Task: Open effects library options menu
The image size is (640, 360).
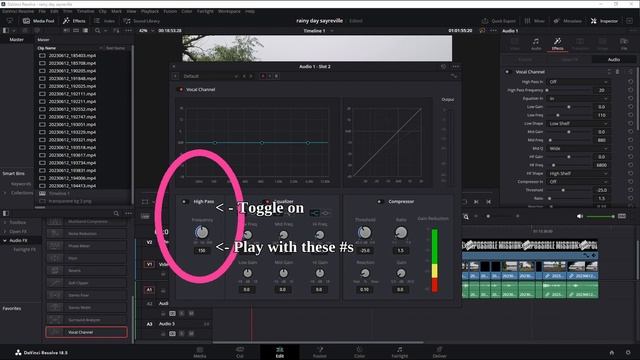Action: click(x=129, y=213)
